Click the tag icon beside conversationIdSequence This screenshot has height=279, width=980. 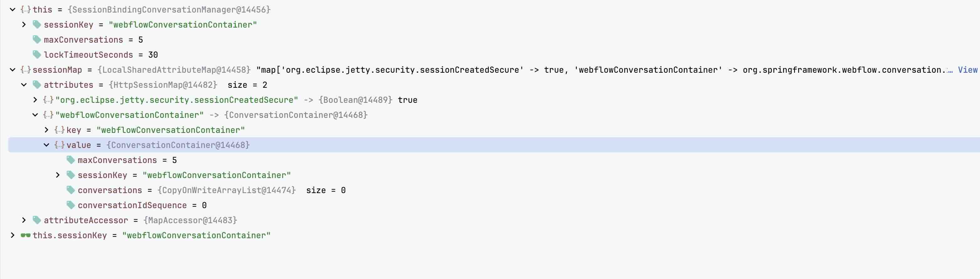[x=71, y=205]
